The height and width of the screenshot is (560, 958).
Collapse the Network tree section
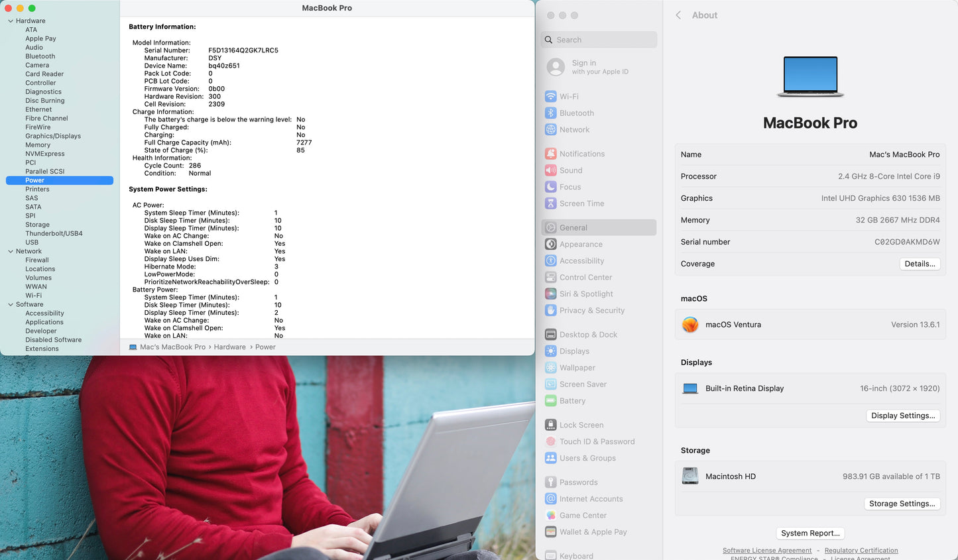coord(11,251)
